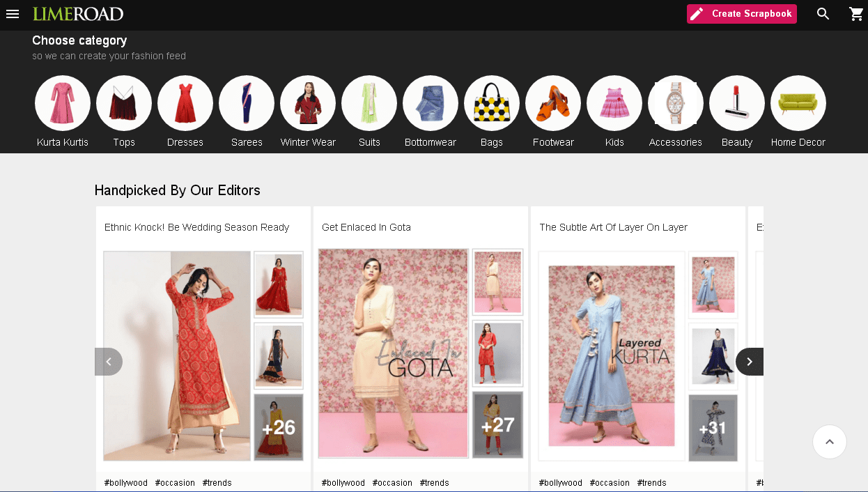Click the Layered Kurta main image

pos(612,356)
